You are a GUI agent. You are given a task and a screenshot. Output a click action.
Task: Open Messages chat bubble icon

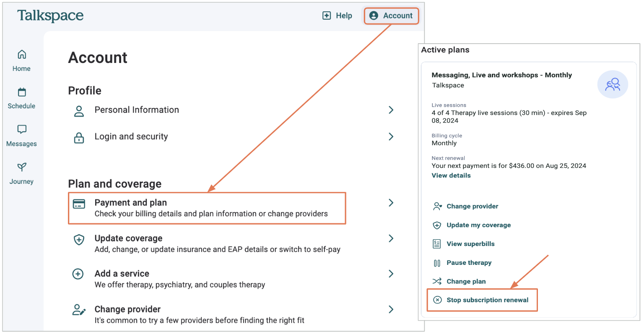[x=22, y=129]
